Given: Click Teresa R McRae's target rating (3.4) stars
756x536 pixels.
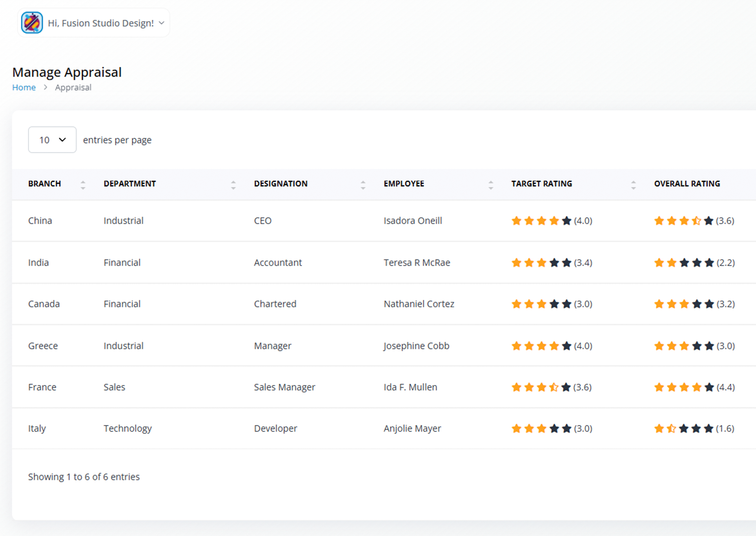Looking at the screenshot, I should coord(541,262).
